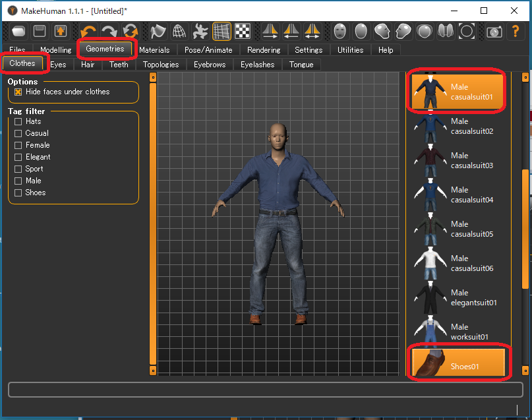Select the Hair sub-tab

point(88,65)
